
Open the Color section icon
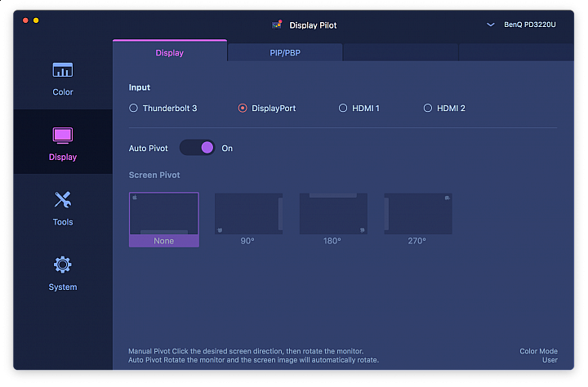tap(63, 70)
